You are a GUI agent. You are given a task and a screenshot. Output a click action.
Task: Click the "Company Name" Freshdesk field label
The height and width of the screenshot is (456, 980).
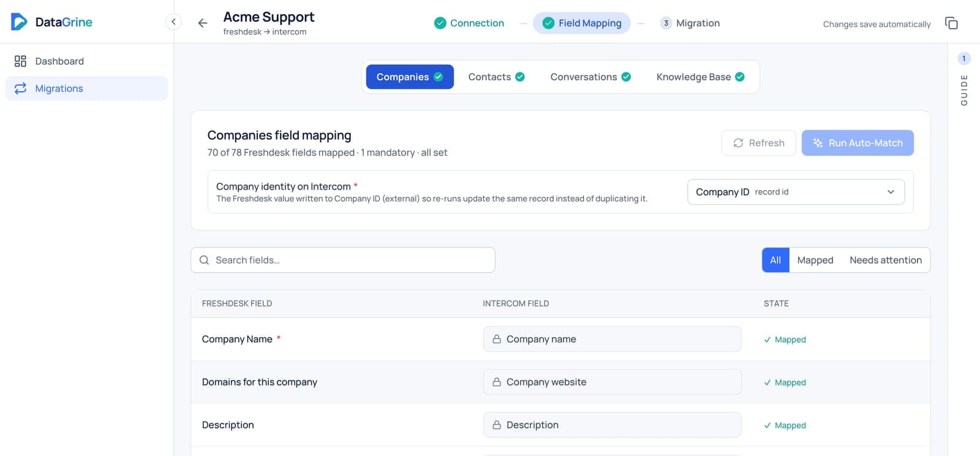(x=237, y=339)
